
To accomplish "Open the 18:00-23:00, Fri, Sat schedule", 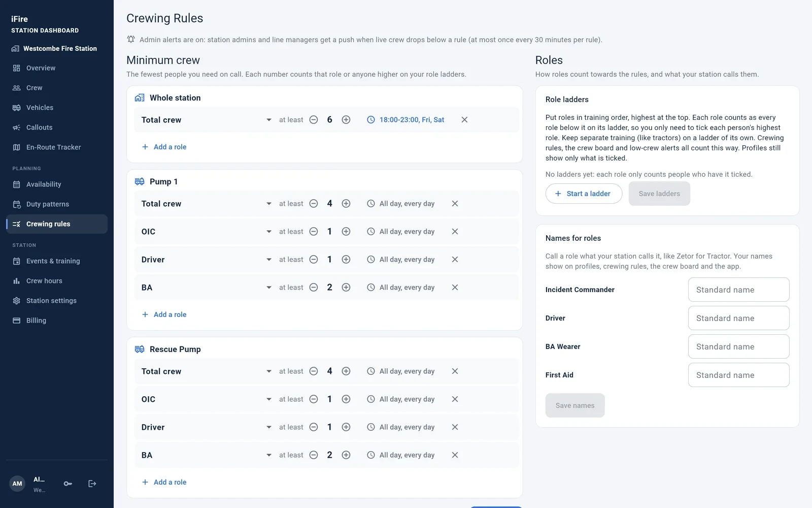I will tap(405, 120).
